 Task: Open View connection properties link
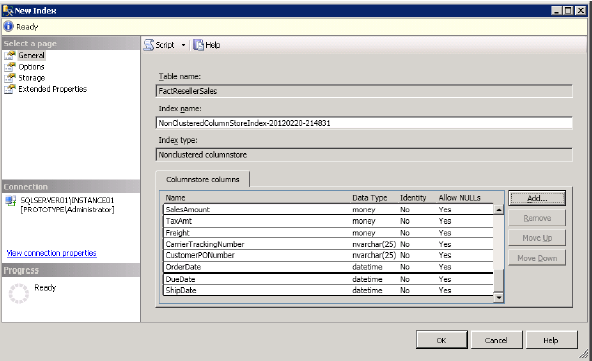52,253
